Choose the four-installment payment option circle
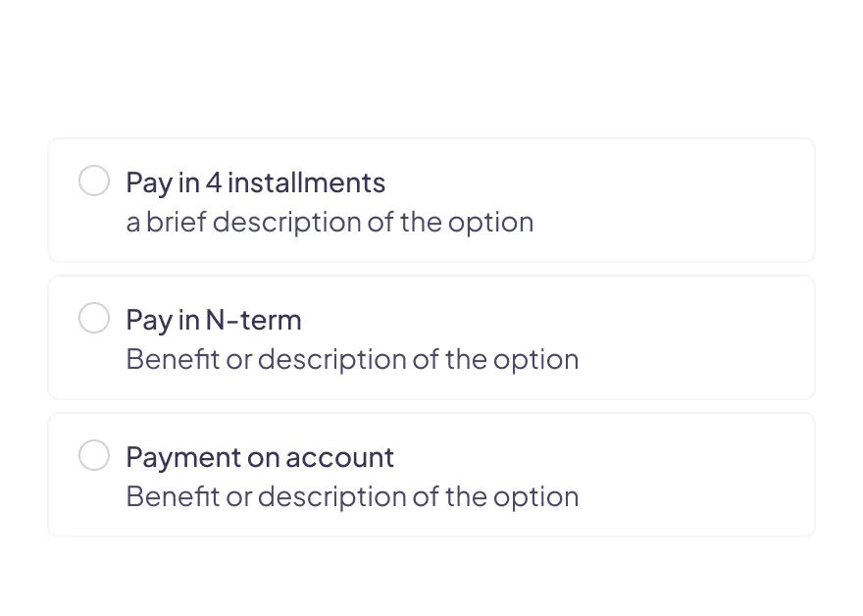 pos(94,180)
